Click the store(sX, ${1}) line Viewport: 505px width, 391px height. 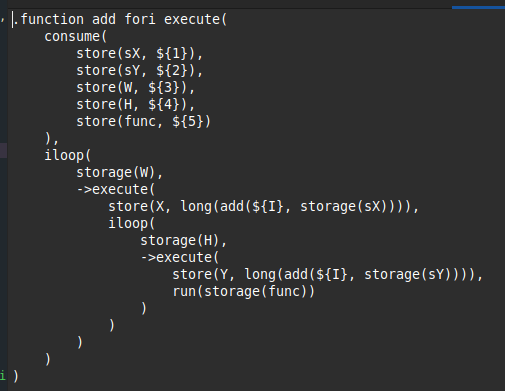pyautogui.click(x=139, y=54)
